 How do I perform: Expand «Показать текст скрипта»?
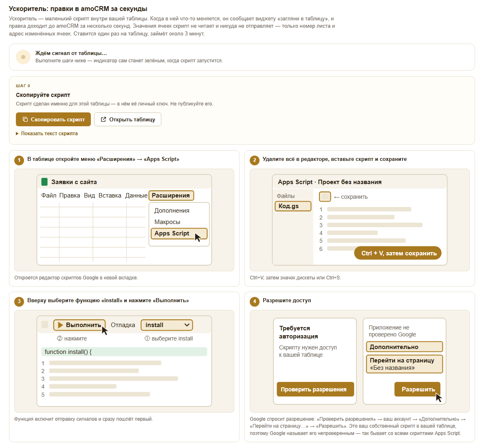click(46, 134)
